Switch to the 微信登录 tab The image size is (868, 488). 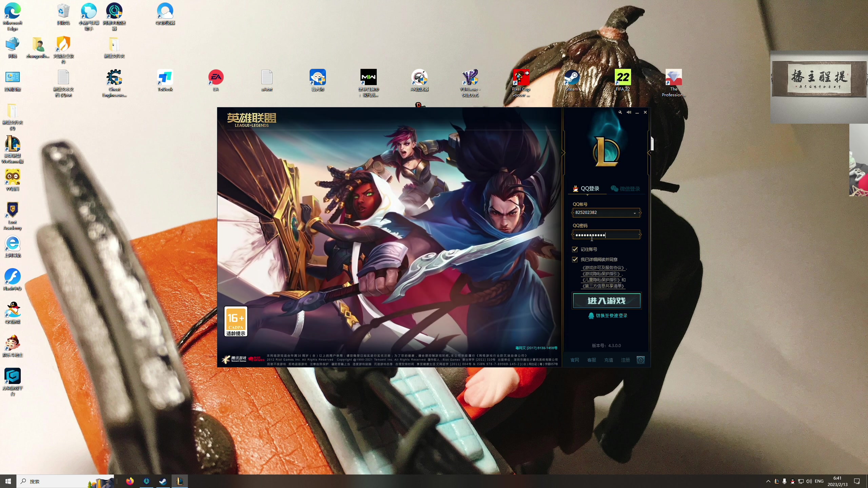626,189
